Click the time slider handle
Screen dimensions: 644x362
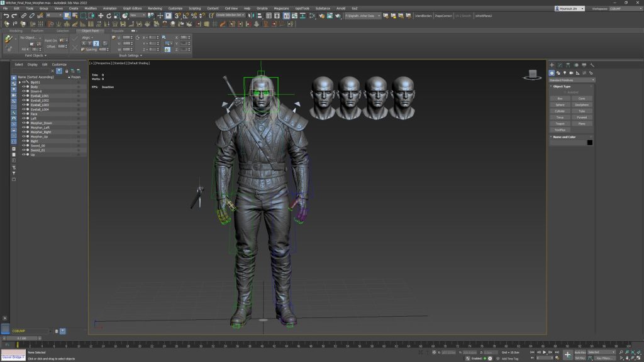pos(22,338)
